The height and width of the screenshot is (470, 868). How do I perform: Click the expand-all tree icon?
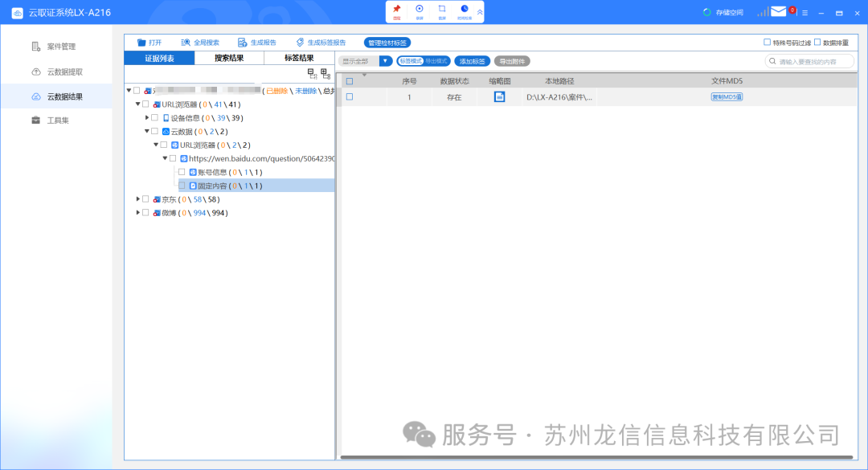point(312,73)
